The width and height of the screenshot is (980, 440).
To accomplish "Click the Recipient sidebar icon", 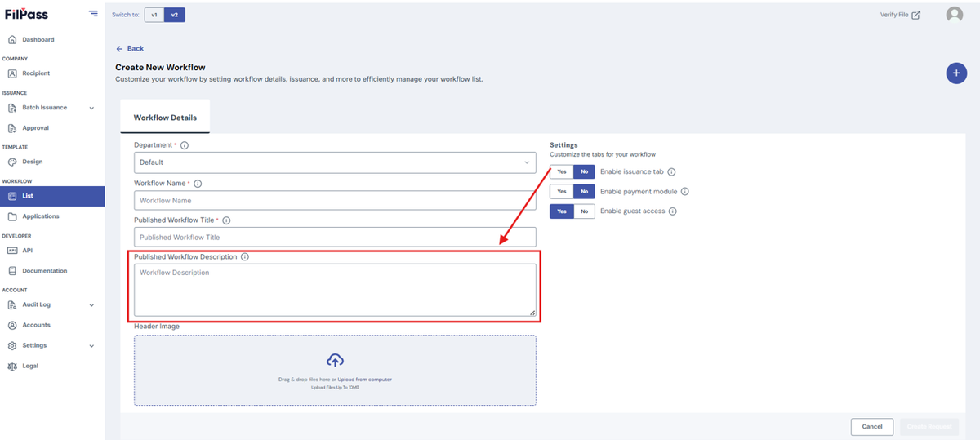I will point(12,73).
